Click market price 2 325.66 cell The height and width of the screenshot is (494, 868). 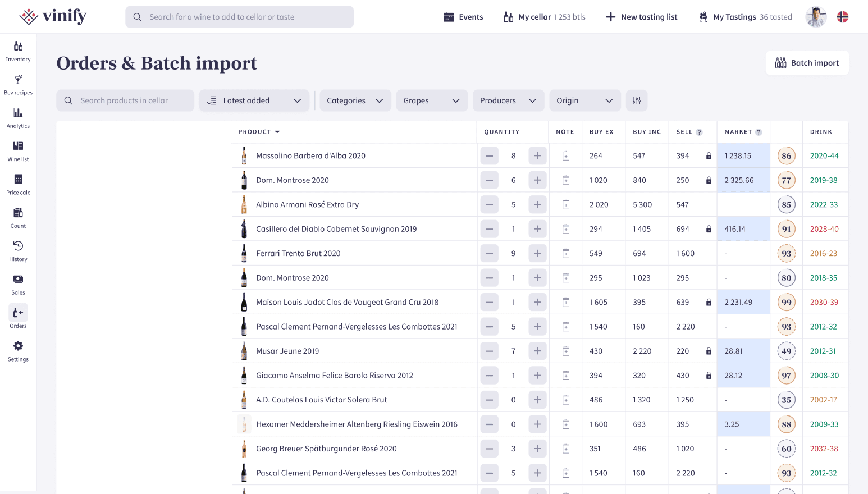[743, 180]
